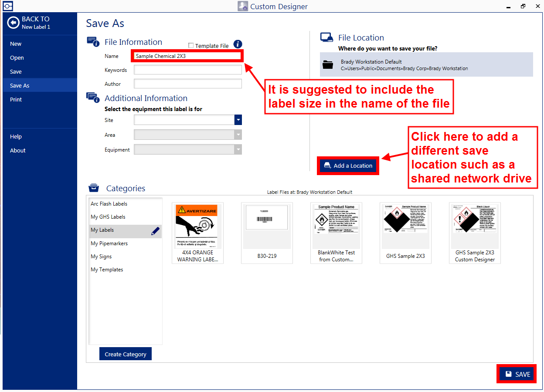Open the Area dropdown
Screen dimensions: 544x392
[238, 135]
